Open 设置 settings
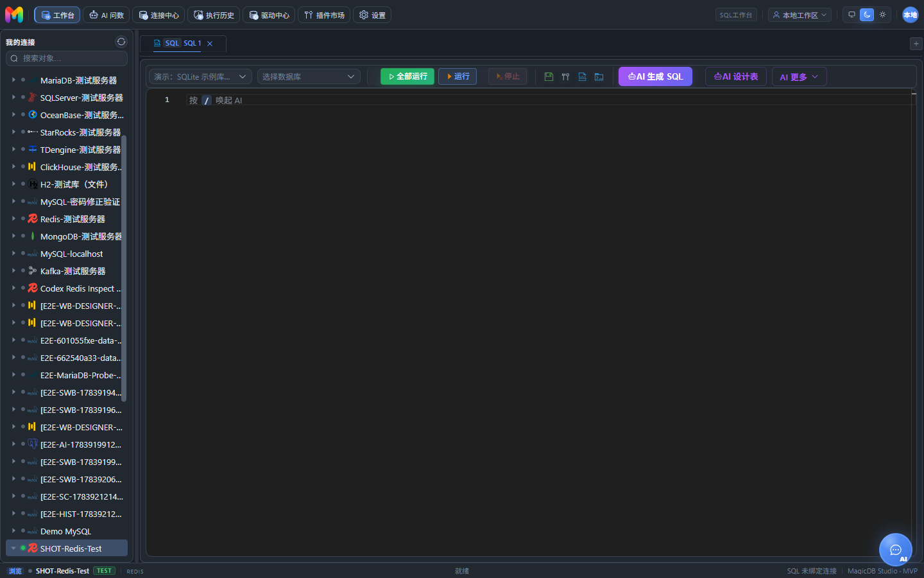 tap(372, 15)
